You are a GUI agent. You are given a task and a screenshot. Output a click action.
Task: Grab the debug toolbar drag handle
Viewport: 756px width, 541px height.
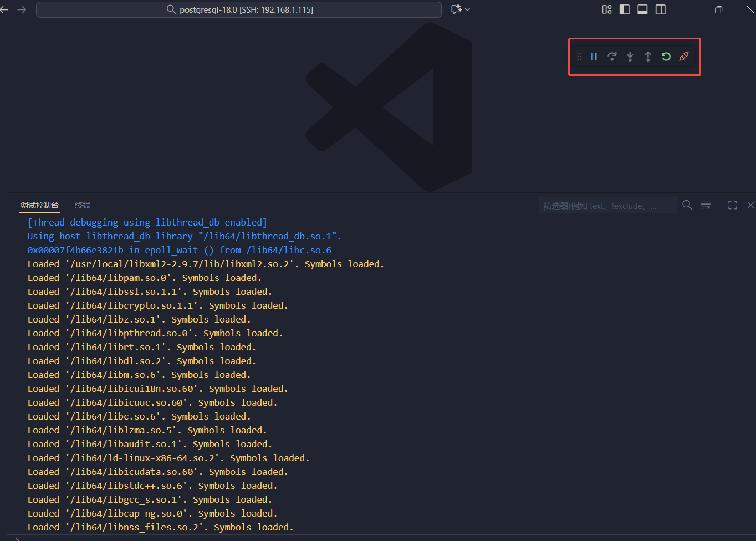[x=580, y=57]
